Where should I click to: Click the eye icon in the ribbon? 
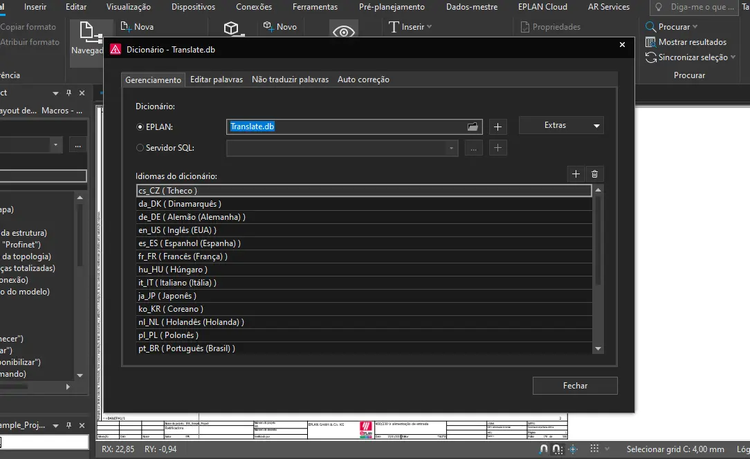tap(344, 33)
